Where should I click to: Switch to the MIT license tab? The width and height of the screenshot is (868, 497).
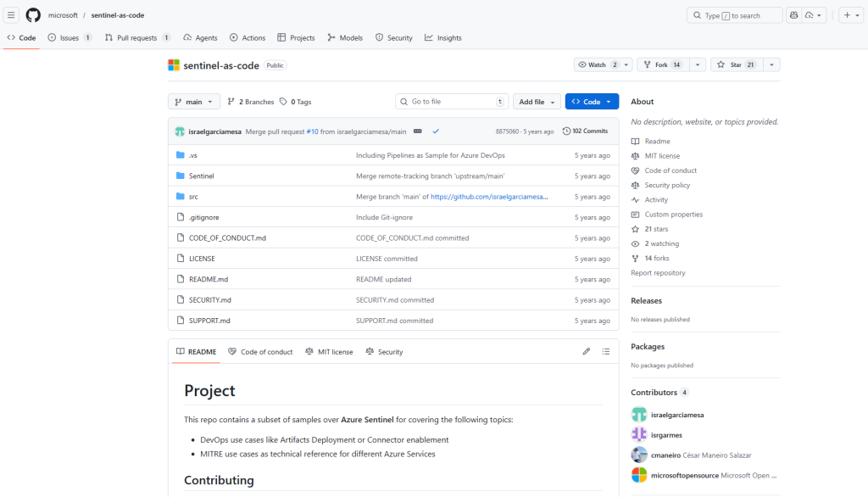pos(329,352)
